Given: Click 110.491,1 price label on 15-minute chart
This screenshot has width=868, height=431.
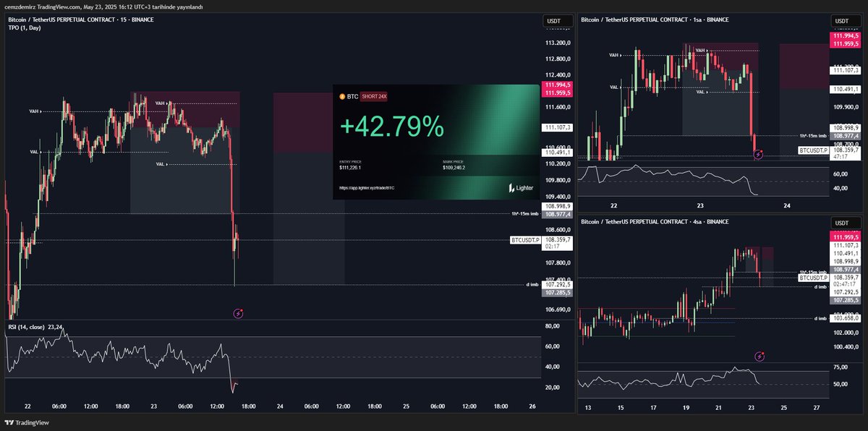Looking at the screenshot, I should click(x=557, y=153).
